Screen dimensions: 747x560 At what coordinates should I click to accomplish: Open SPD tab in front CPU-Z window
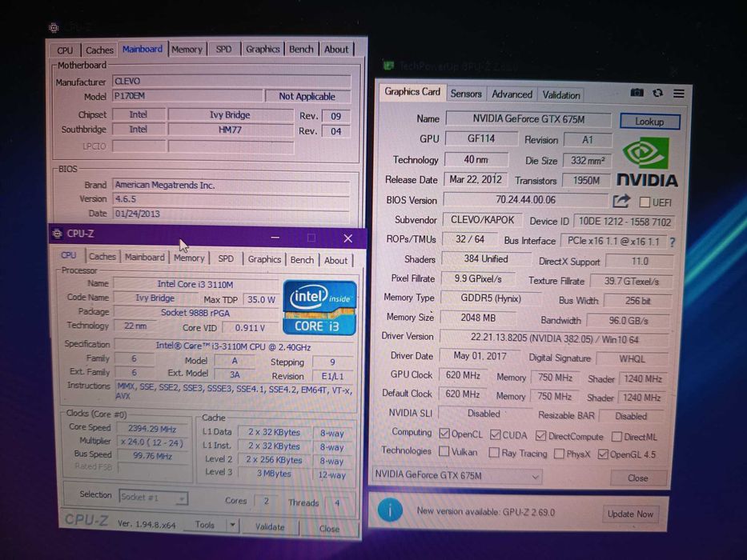[226, 258]
